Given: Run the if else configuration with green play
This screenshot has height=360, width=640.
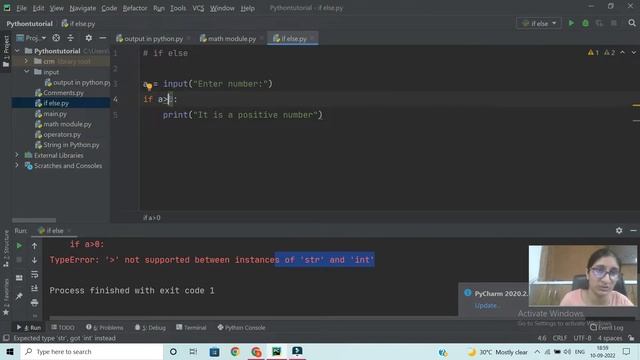Looking at the screenshot, I should tap(571, 24).
